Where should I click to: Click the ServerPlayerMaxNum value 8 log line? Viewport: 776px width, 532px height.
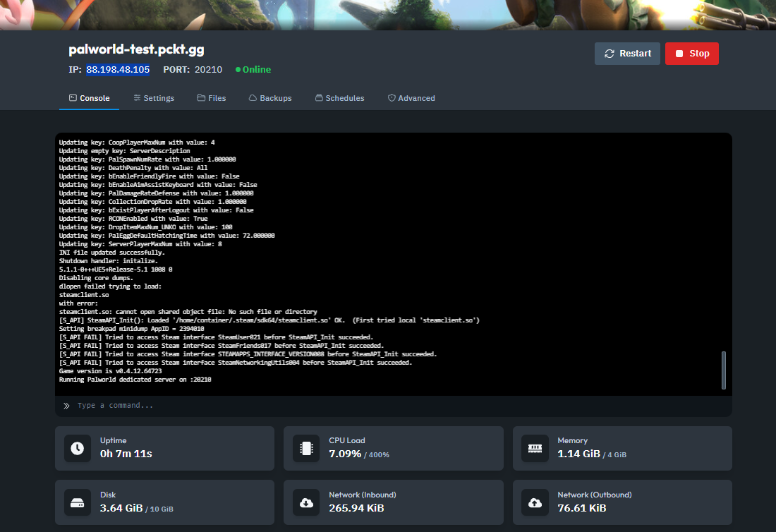[x=140, y=244]
